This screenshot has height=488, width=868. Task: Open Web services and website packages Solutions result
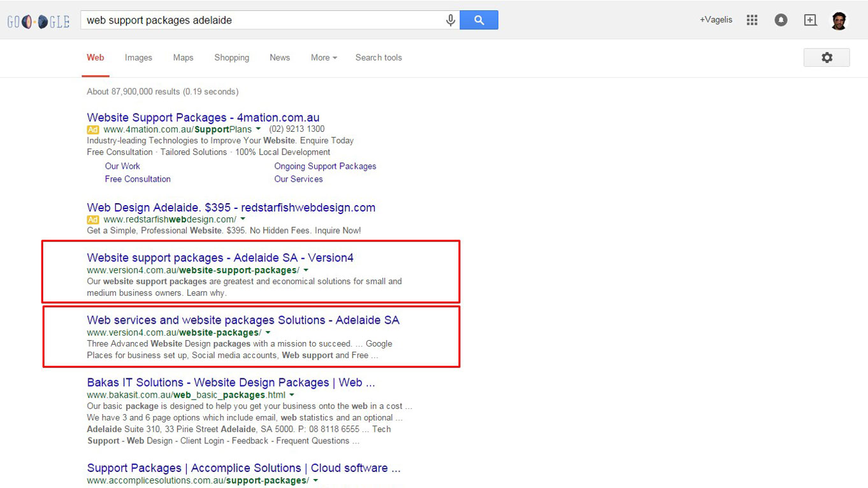(243, 320)
